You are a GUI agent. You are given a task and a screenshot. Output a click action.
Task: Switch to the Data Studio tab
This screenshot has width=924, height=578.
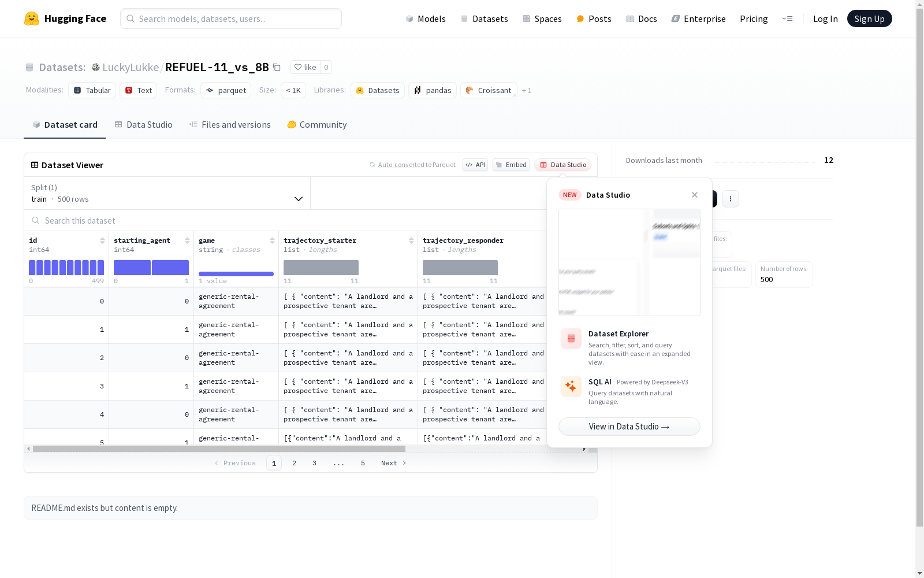[x=143, y=125]
